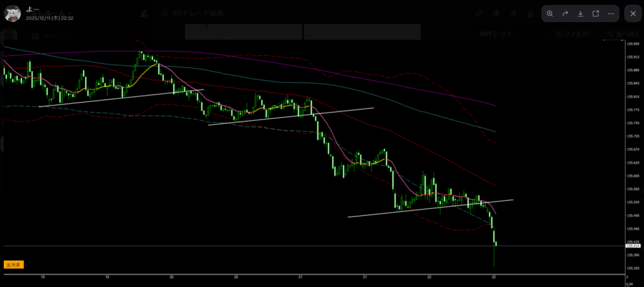This screenshot has width=644, height=287.
Task: Click the 155.705 price axis label
Action: (633, 136)
